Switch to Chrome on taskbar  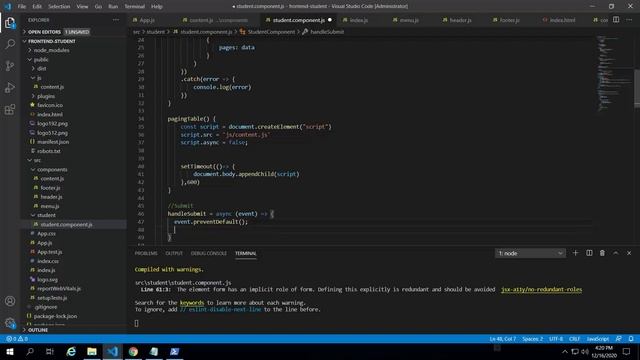click(x=133, y=351)
